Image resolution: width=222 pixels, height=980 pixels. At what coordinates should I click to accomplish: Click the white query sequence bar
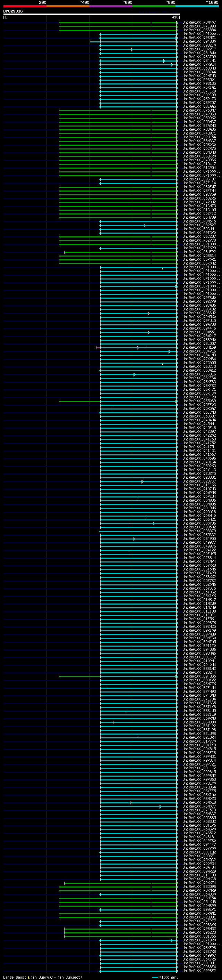92,14
